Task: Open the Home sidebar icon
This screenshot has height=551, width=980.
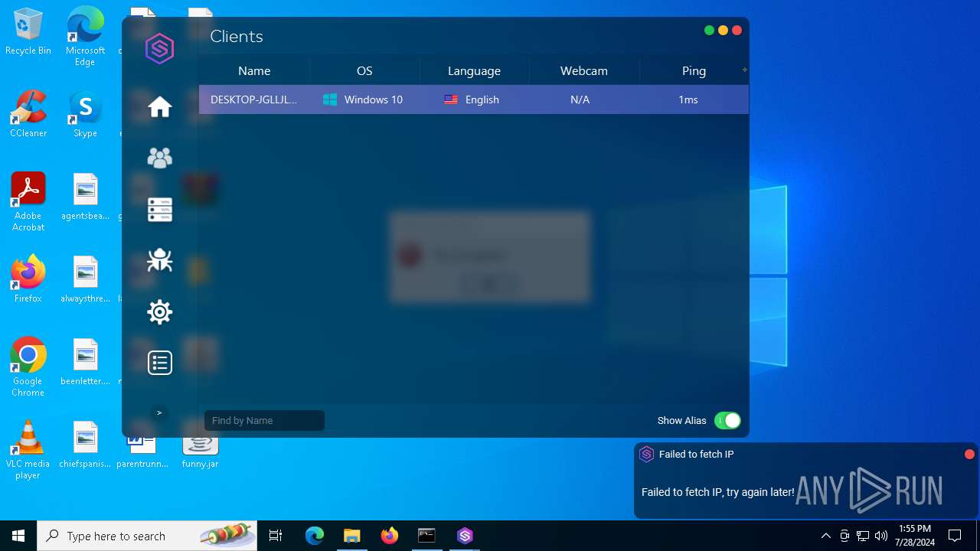Action: [x=160, y=107]
